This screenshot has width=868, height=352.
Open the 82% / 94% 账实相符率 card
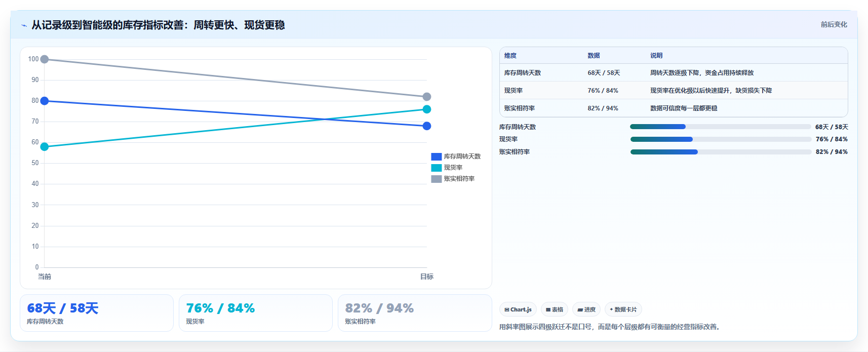(415, 313)
